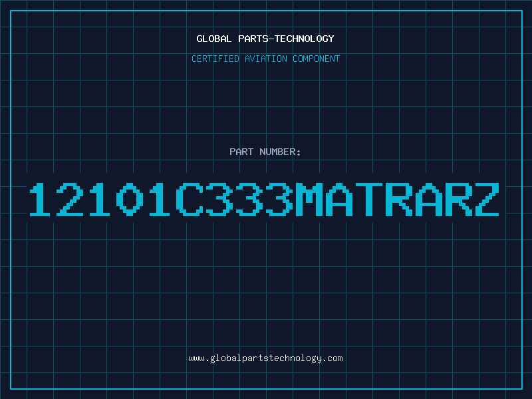Select part number 12101C333MATRARZ
The height and width of the screenshot is (399, 532).
pyautogui.click(x=264, y=199)
